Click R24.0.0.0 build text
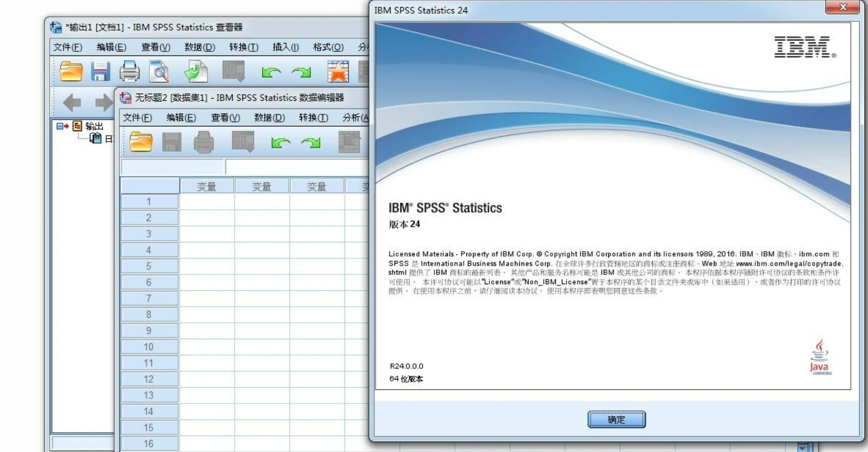The width and height of the screenshot is (868, 452). (x=406, y=366)
